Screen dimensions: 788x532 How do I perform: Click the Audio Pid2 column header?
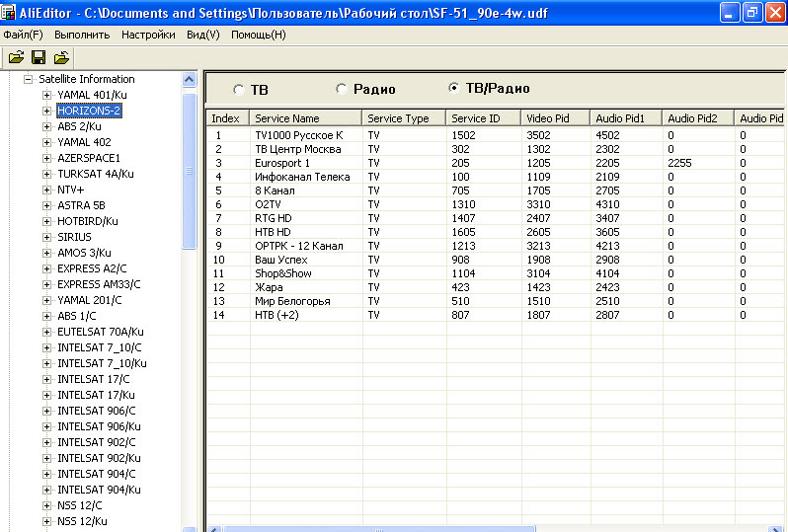698,118
